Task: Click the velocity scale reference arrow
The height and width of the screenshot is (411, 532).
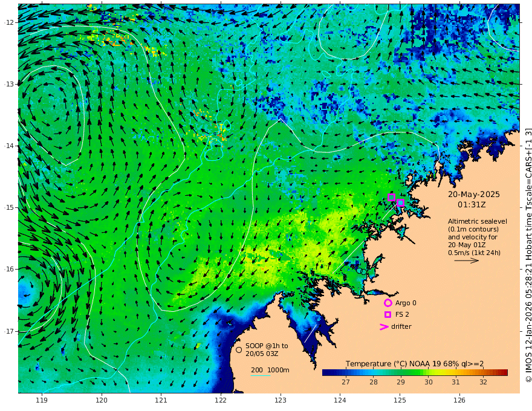Action: [467, 261]
